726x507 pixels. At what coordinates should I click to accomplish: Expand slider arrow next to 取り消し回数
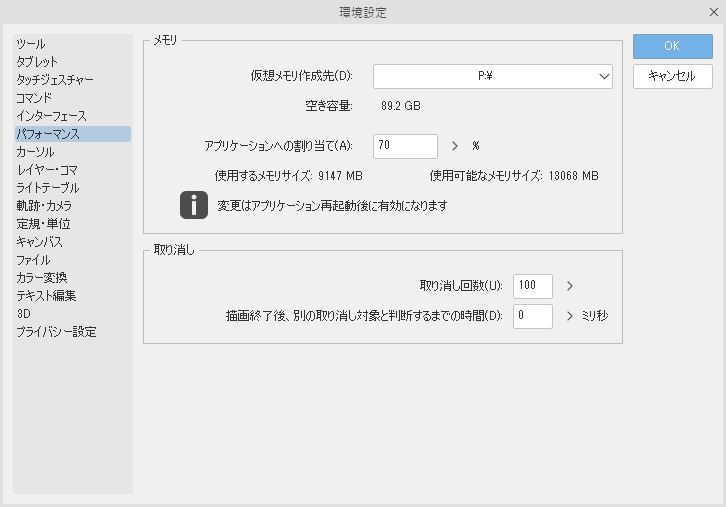coord(570,286)
